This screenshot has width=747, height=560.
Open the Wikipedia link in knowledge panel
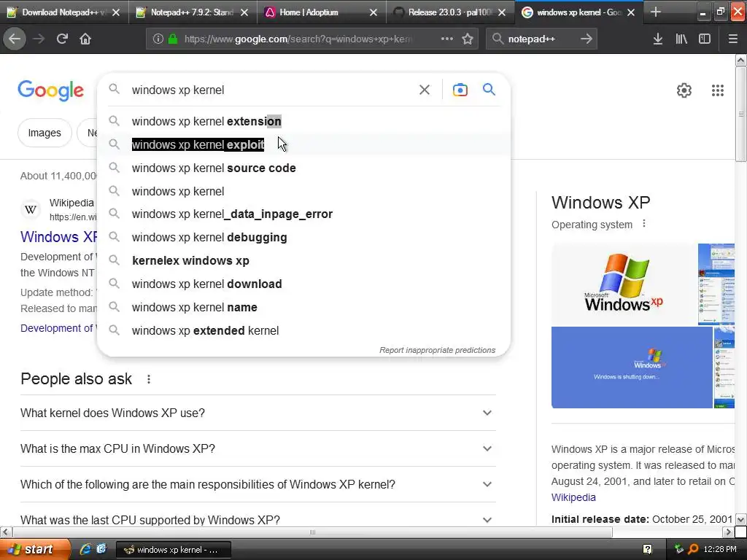click(573, 497)
